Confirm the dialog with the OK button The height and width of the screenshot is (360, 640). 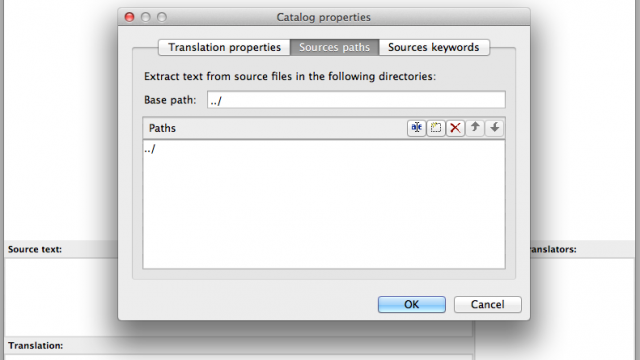point(411,304)
